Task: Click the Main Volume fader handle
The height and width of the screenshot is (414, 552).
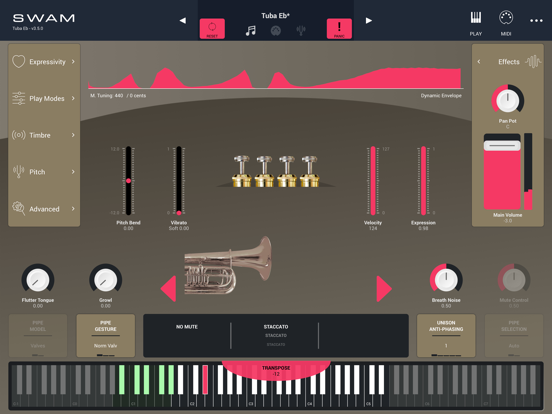Action: point(502,145)
